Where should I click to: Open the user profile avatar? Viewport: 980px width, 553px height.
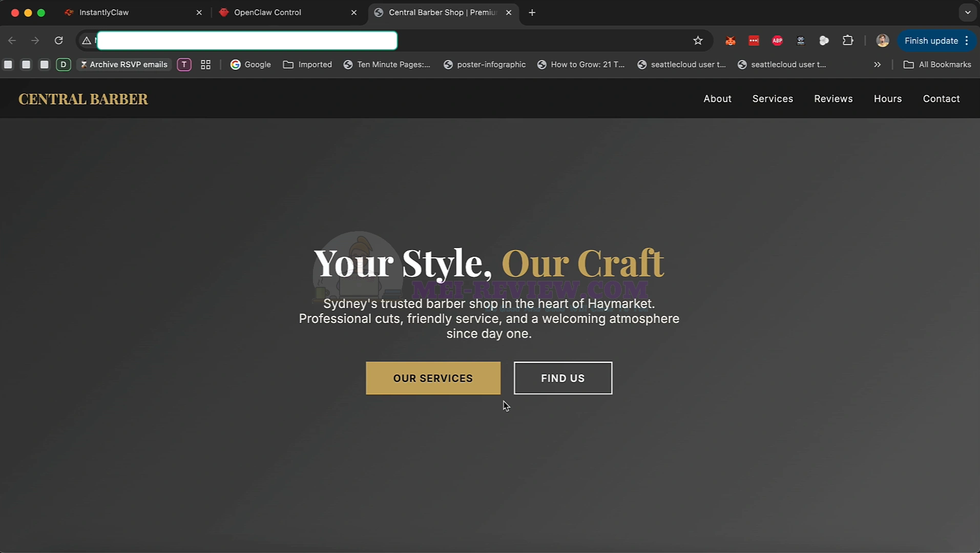(x=882, y=40)
